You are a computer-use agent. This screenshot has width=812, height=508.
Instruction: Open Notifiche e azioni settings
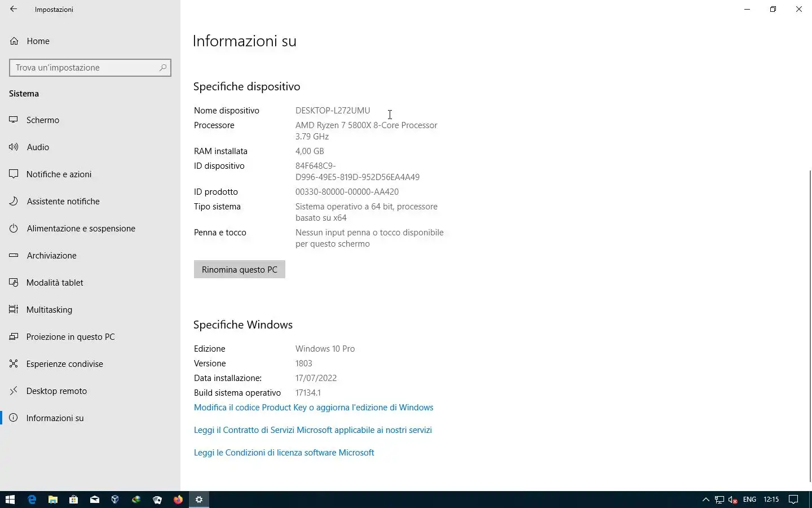point(90,174)
